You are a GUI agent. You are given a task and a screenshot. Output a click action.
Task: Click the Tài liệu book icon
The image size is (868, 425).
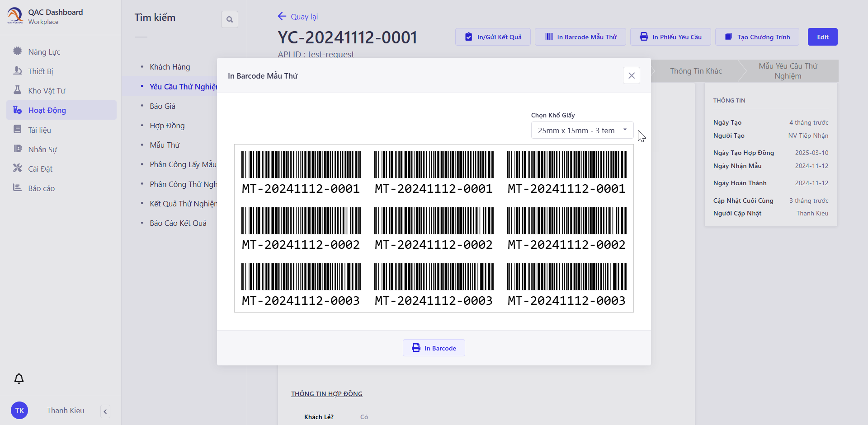pyautogui.click(x=17, y=129)
